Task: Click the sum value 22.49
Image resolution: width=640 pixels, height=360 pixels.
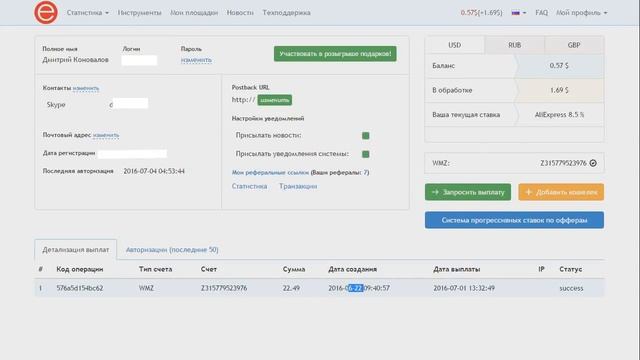Action: 291,288
